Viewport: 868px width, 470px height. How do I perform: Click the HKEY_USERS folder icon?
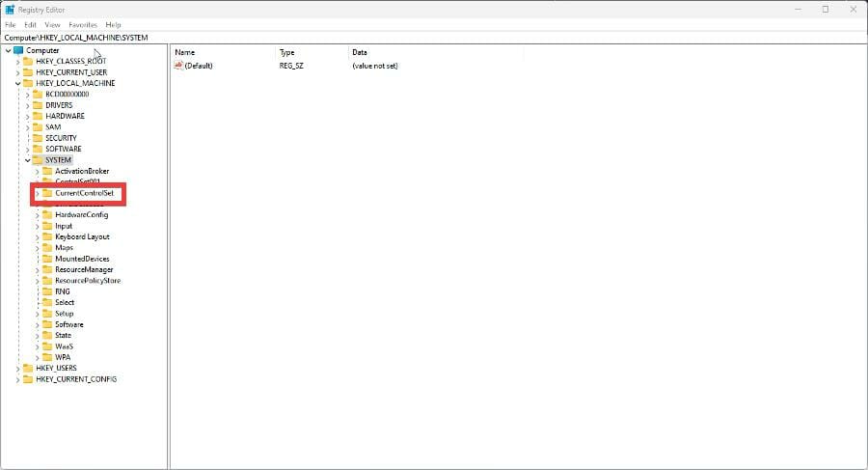tap(28, 368)
